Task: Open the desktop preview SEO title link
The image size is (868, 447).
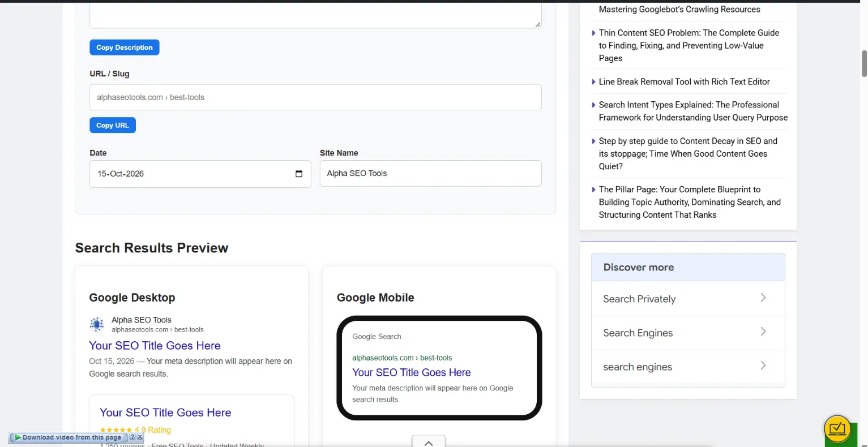Action: click(155, 346)
